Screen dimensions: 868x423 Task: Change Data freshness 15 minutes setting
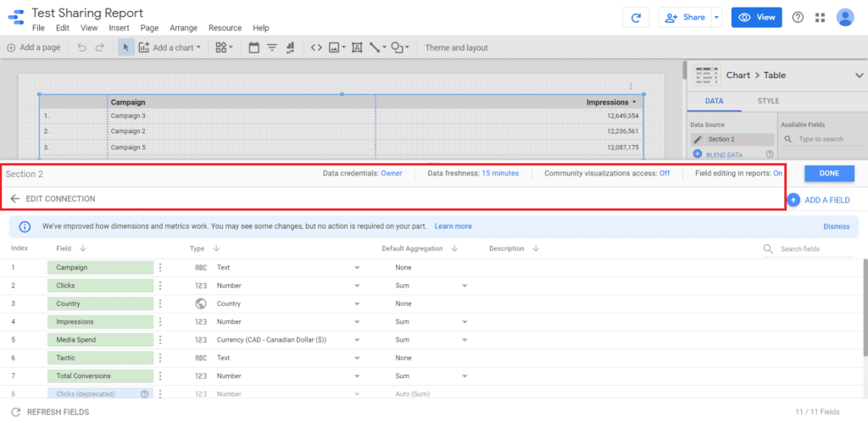(500, 173)
